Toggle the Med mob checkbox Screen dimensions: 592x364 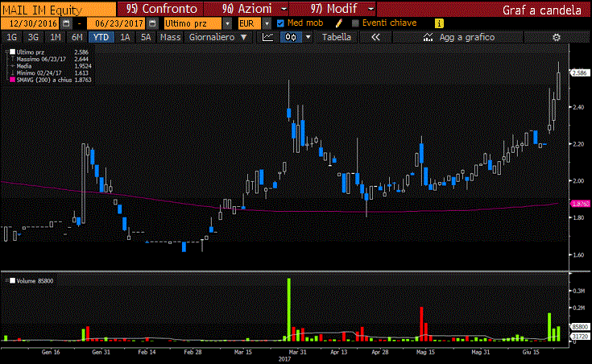(280, 23)
